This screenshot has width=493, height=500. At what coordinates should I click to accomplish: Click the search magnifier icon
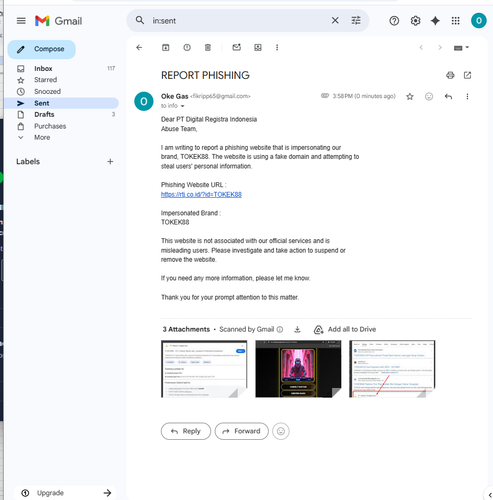[x=140, y=20]
